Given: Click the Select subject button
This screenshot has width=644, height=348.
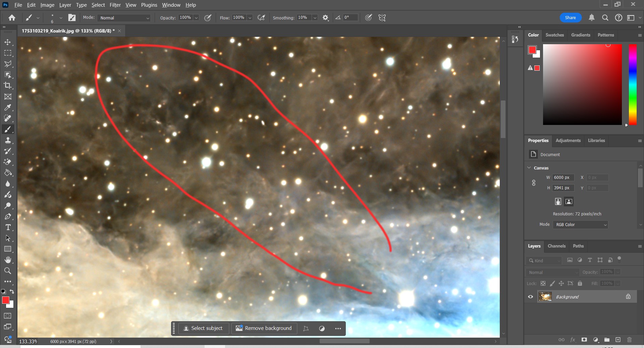Looking at the screenshot, I should [203, 328].
